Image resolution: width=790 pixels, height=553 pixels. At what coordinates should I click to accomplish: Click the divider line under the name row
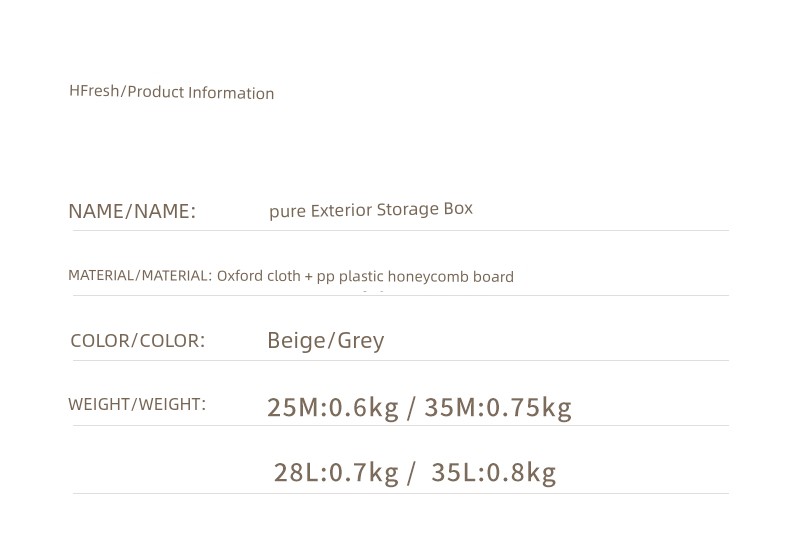tap(401, 231)
